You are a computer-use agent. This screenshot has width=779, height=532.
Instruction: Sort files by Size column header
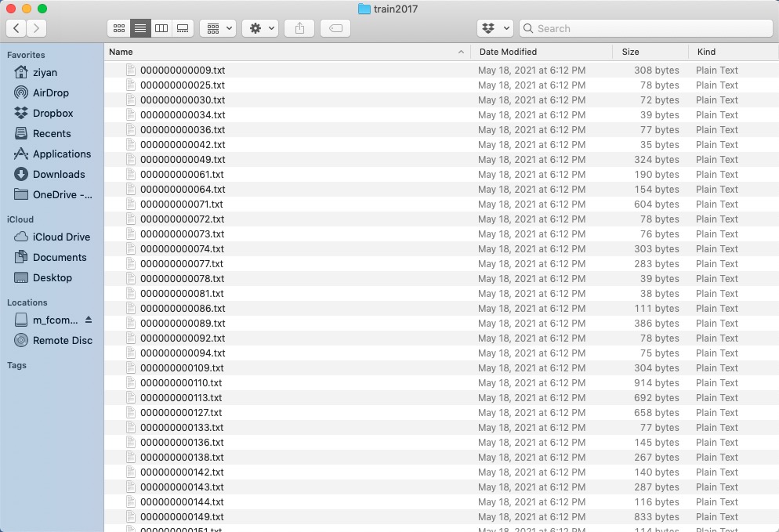[649, 52]
